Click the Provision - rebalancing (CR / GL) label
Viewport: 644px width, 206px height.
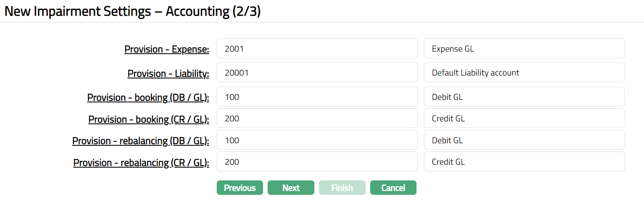pyautogui.click(x=141, y=163)
